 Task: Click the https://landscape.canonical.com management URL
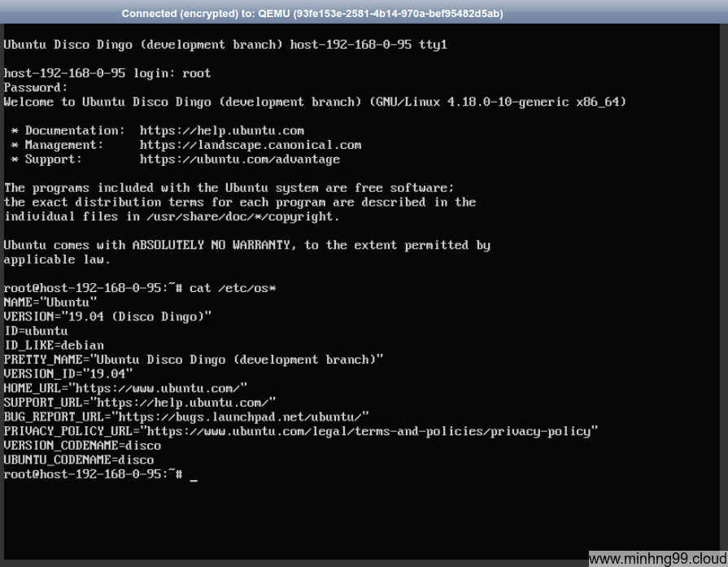point(251,145)
